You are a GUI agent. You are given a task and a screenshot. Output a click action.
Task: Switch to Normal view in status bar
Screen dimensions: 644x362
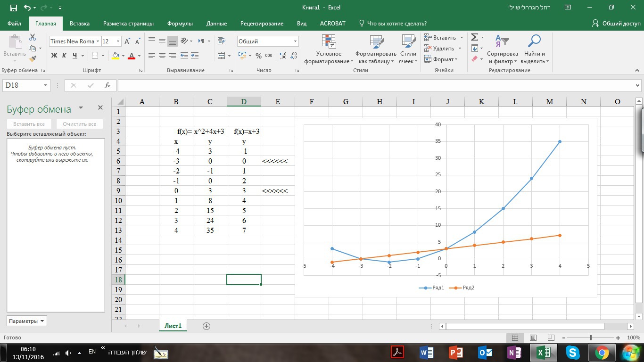(515, 338)
